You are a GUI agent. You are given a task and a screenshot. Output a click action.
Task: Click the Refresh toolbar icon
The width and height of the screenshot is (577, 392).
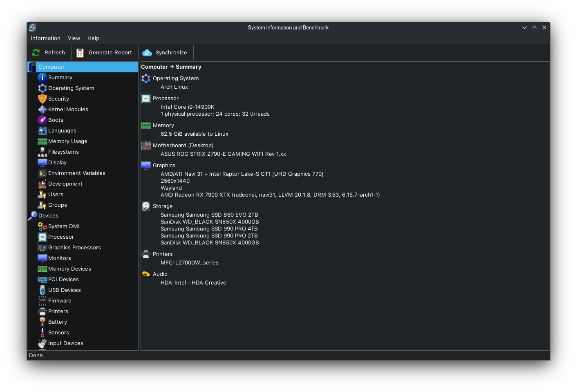36,53
